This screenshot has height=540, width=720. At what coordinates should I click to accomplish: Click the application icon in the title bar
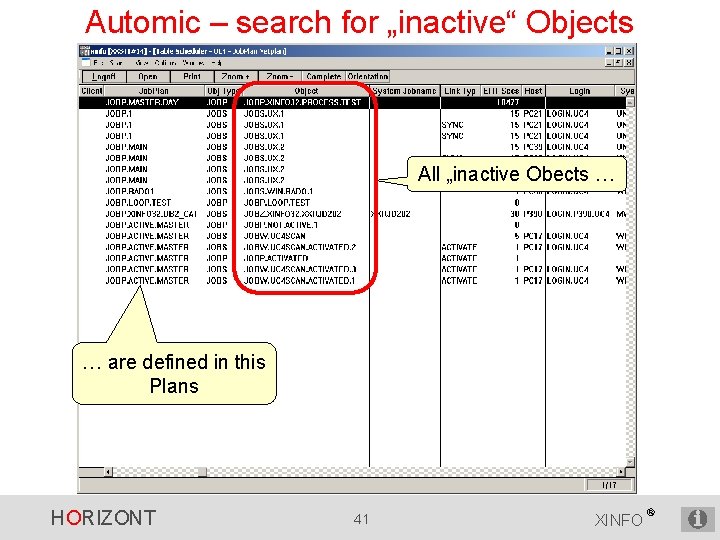[84, 51]
